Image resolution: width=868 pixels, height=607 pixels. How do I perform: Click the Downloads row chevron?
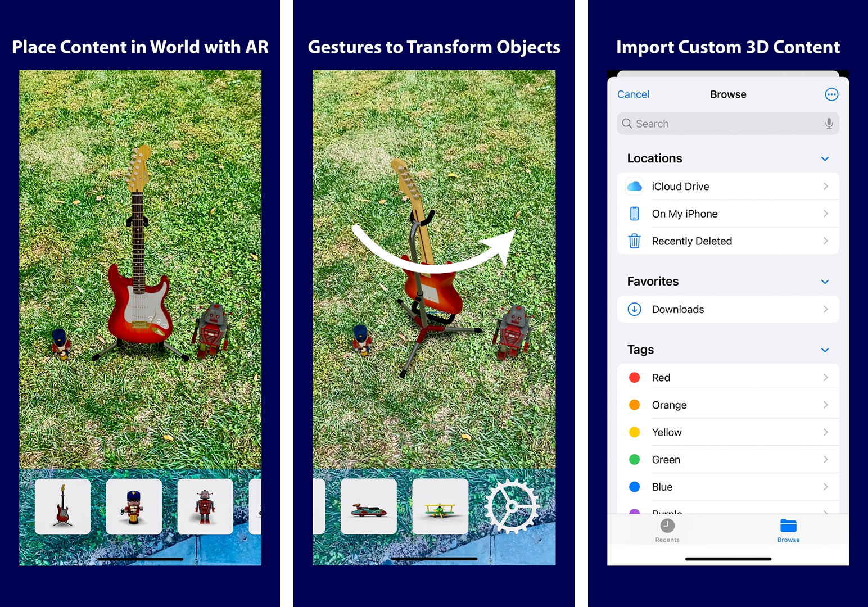click(825, 309)
